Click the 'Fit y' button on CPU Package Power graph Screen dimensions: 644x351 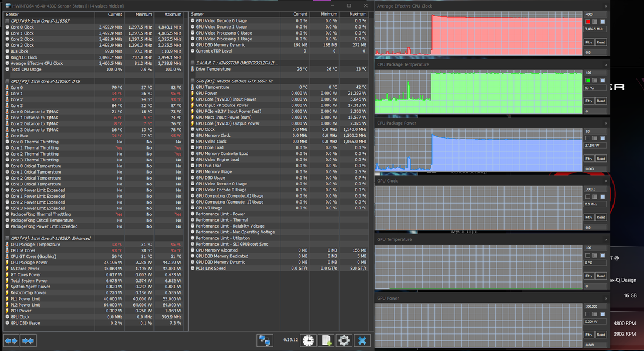(589, 159)
